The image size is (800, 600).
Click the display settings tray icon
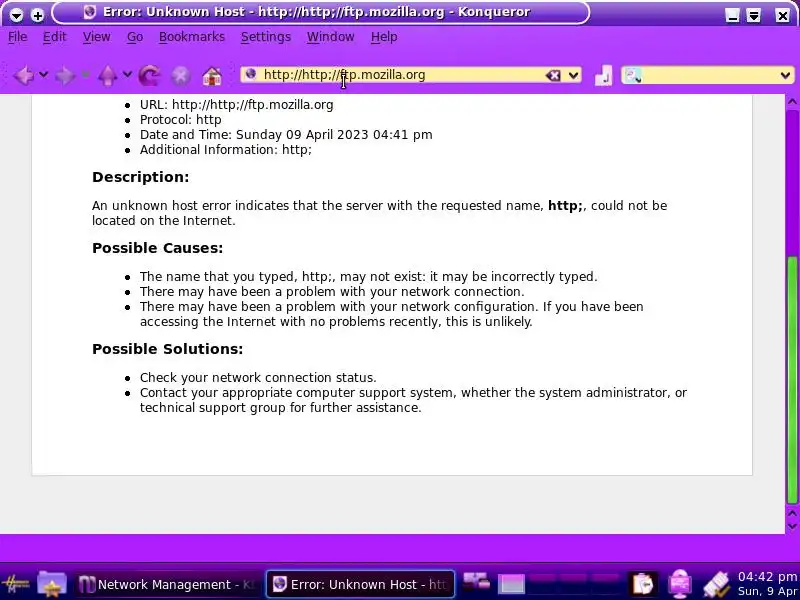coord(680,584)
